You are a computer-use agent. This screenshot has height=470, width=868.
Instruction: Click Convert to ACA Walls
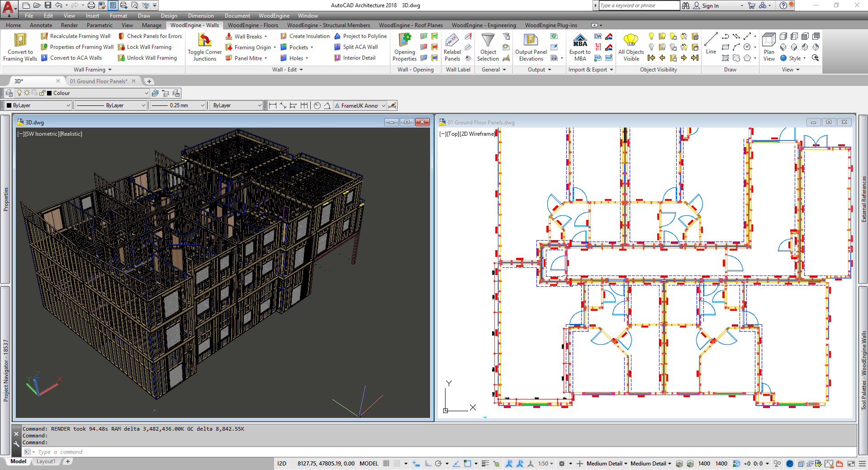[x=71, y=58]
